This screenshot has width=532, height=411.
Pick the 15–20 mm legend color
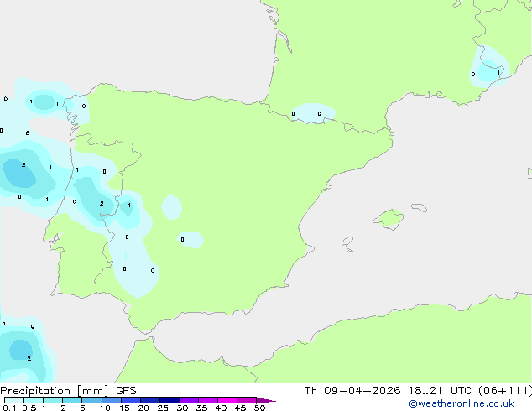click(x=130, y=400)
